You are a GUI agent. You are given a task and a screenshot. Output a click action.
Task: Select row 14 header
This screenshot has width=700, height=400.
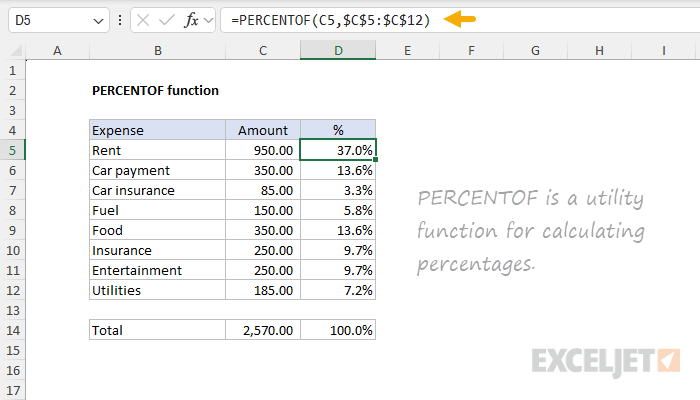[12, 330]
